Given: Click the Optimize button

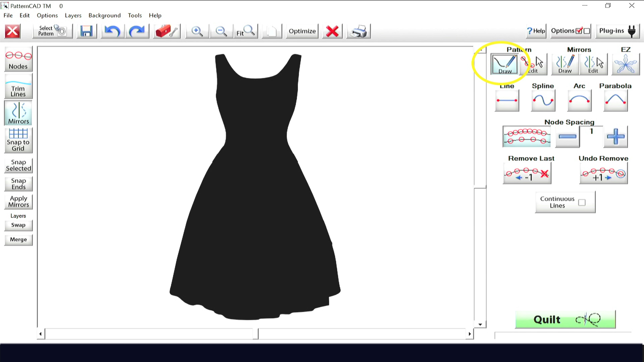Looking at the screenshot, I should (x=302, y=31).
